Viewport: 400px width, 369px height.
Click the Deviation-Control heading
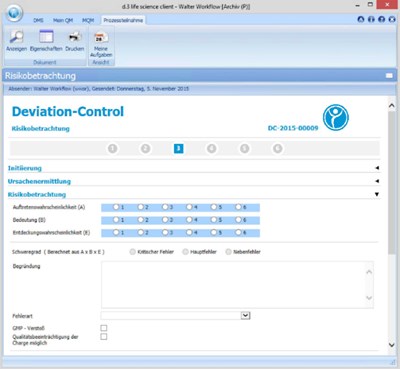pos(68,111)
